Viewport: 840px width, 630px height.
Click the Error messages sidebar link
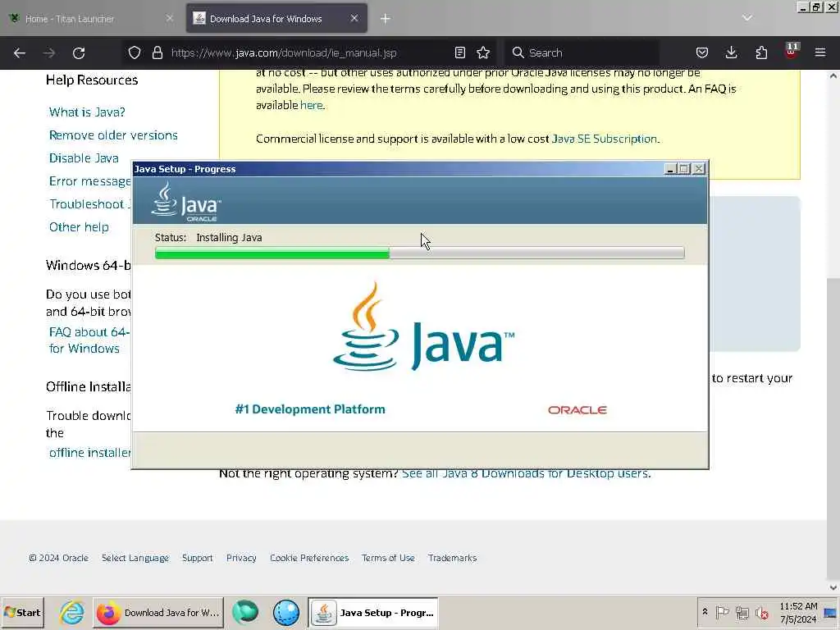pyautogui.click(x=89, y=181)
